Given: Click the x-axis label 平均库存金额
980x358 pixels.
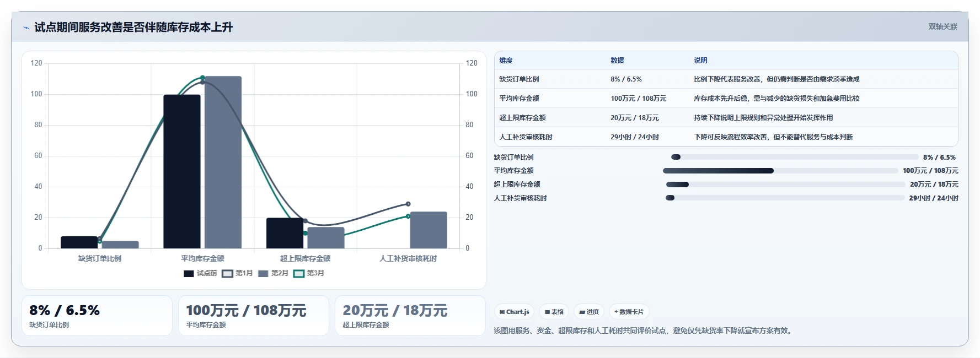Looking at the screenshot, I should click(202, 258).
